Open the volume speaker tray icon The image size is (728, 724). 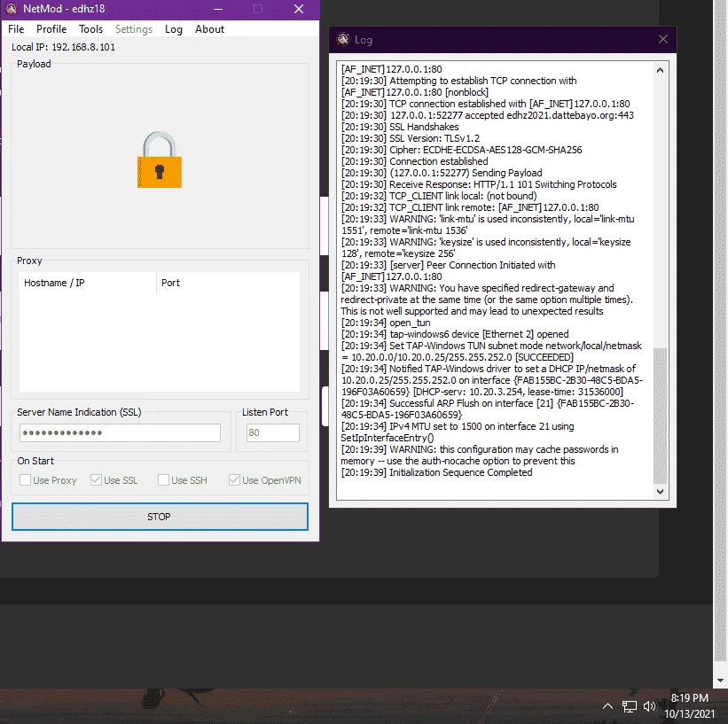coord(650,706)
